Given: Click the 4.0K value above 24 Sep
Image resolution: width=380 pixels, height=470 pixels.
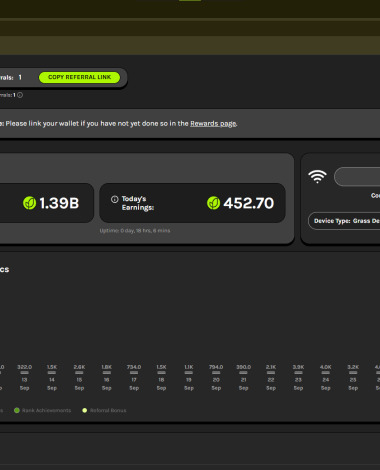Looking at the screenshot, I should 326,367.
